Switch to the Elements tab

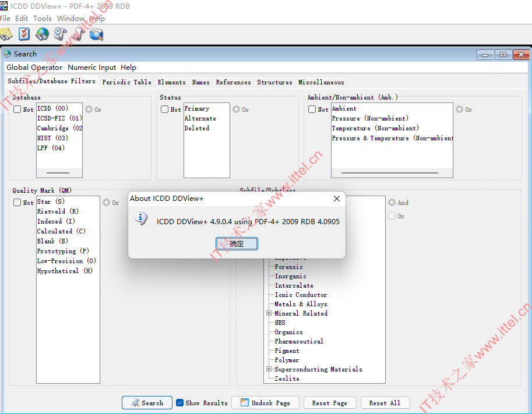tap(172, 82)
